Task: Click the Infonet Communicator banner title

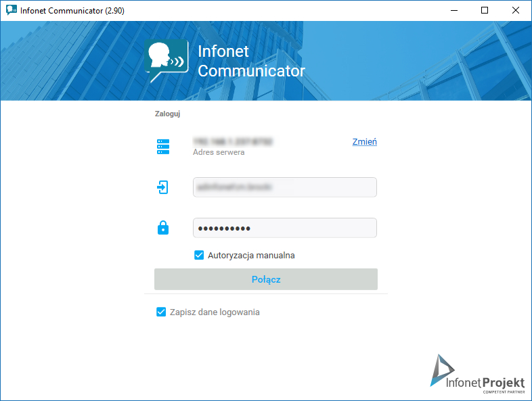Action: (251, 61)
